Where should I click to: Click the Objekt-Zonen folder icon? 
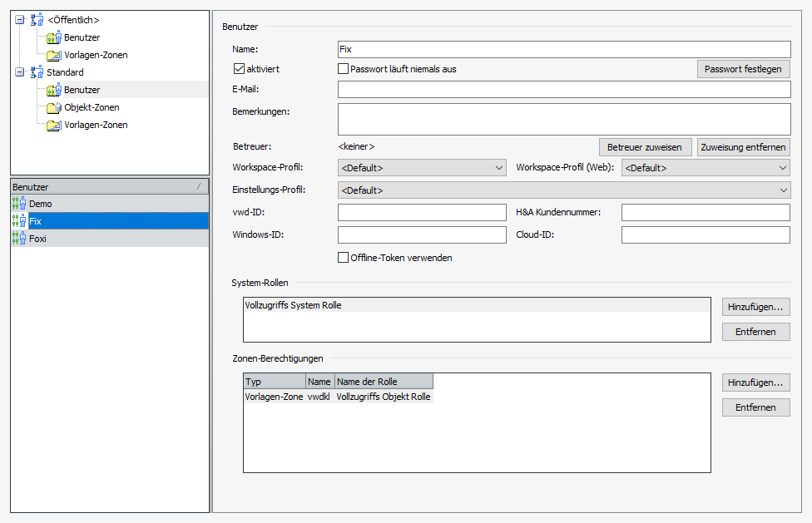(54, 107)
